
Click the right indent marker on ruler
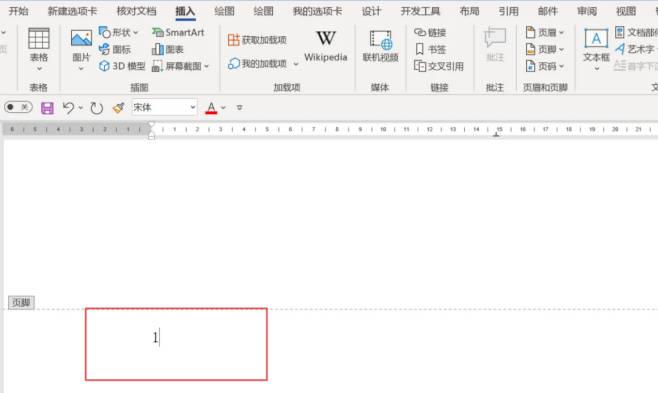[496, 135]
